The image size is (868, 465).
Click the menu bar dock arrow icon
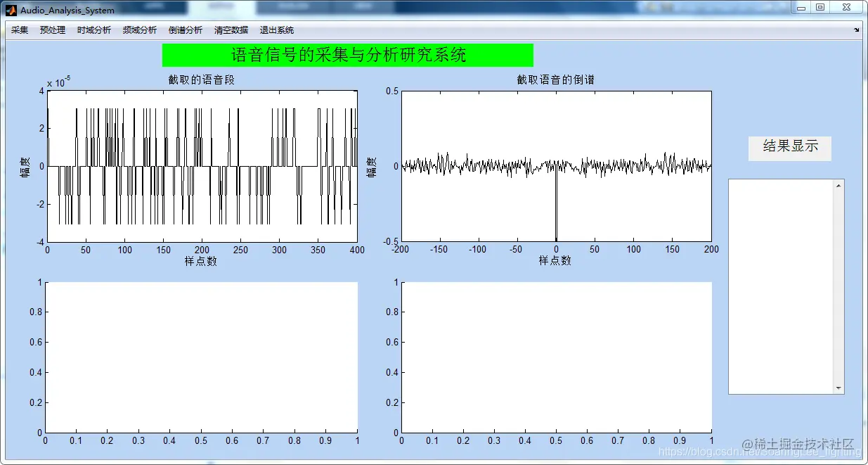coord(856,30)
